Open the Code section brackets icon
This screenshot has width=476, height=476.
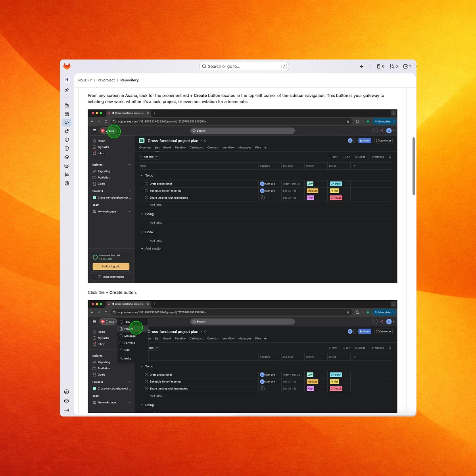pos(67,123)
